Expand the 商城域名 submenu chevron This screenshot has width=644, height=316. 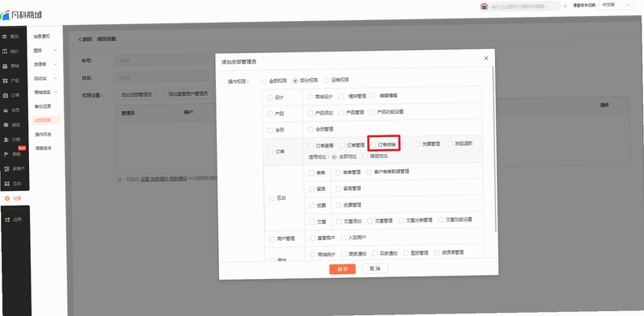[56, 92]
